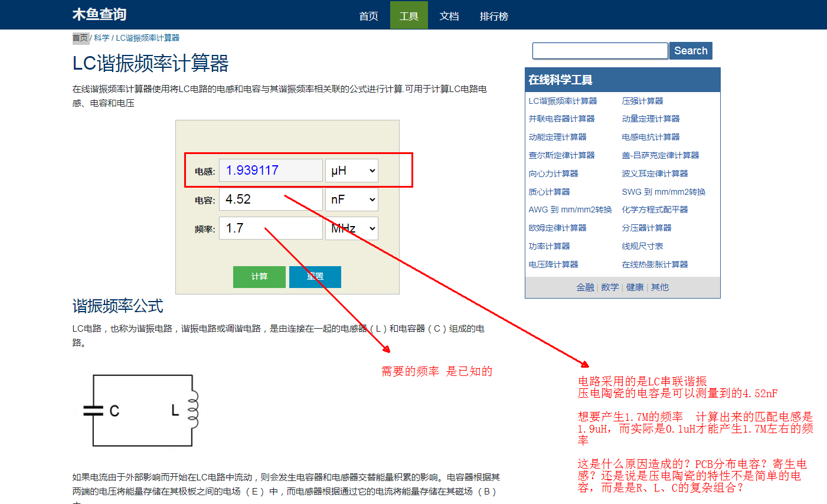The height and width of the screenshot is (504, 827).
Task: Open the 排行榜 nav tab
Action: [494, 16]
